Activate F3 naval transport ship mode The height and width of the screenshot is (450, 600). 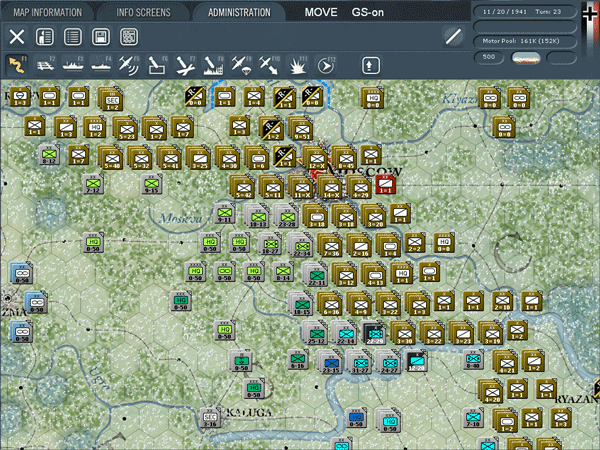(73, 65)
